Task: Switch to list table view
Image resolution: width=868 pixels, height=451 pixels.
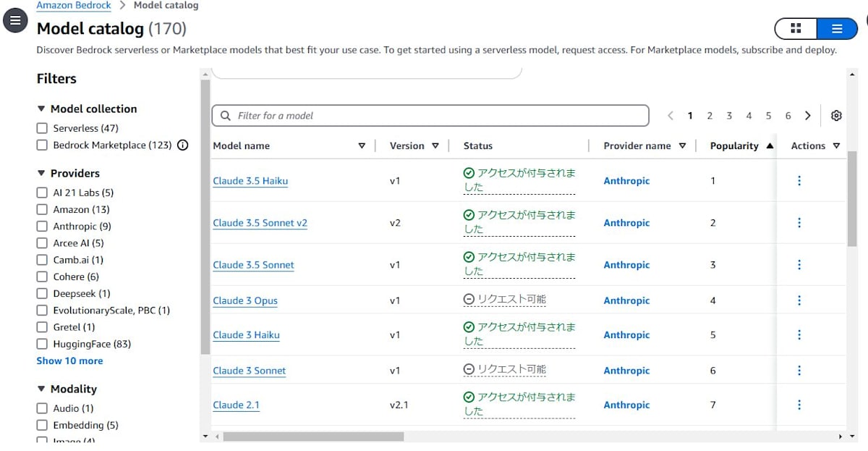Action: pos(837,28)
